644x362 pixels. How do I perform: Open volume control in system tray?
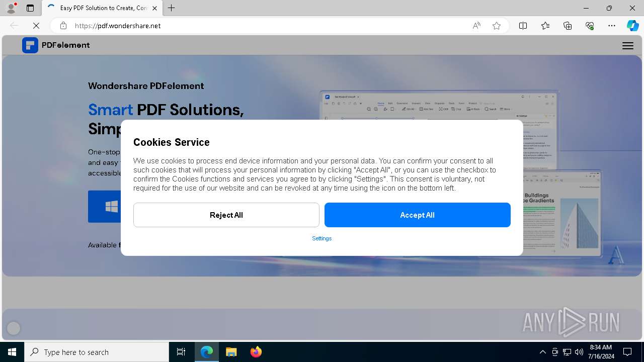point(579,352)
